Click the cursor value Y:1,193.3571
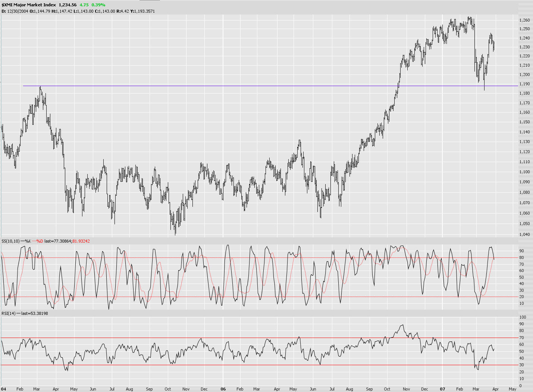 tap(142, 11)
